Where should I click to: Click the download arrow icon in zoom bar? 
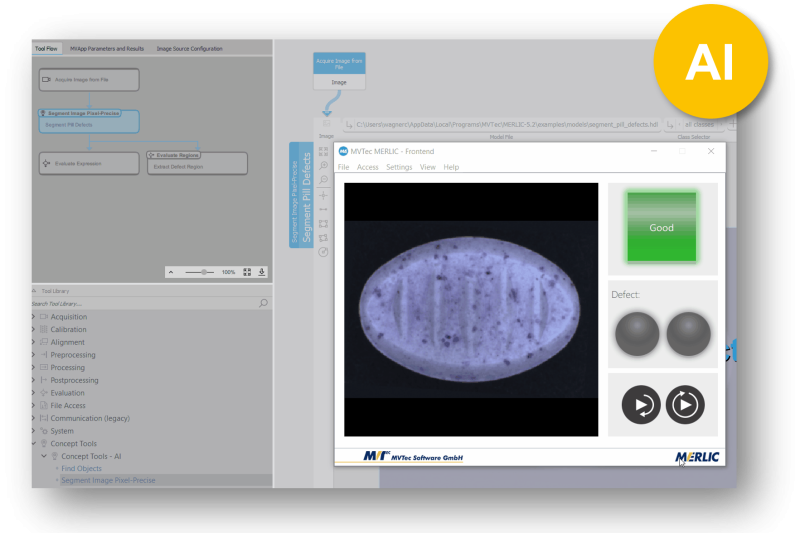(x=262, y=272)
